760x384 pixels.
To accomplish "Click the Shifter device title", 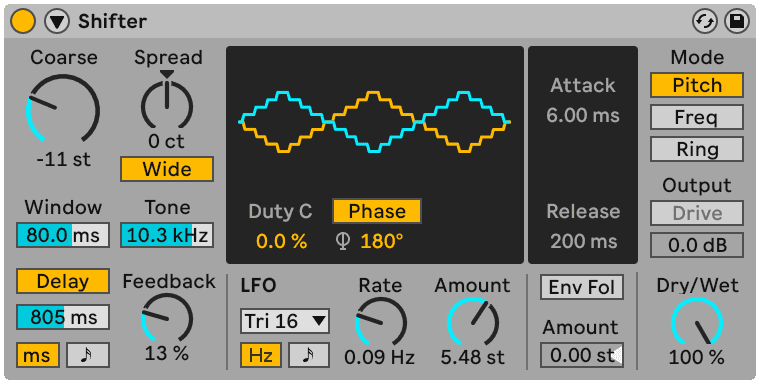I will 112,21.
